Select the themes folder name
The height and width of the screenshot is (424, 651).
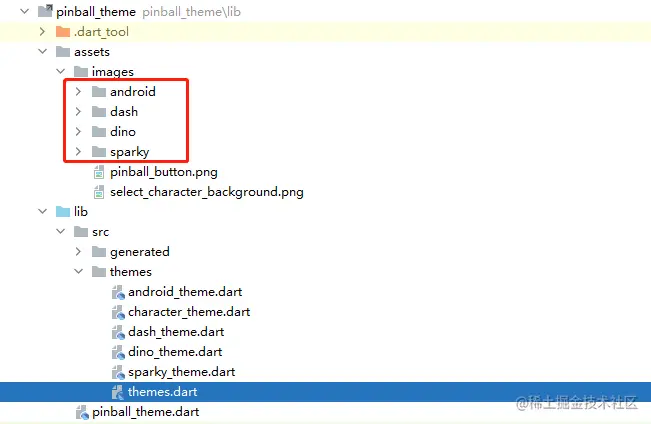coord(131,272)
